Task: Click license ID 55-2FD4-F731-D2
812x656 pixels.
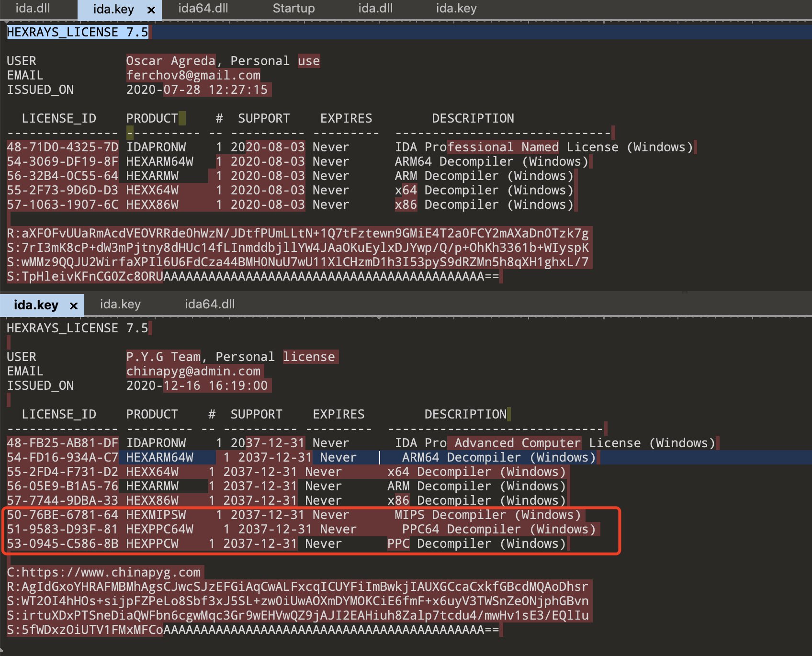Action: (62, 472)
